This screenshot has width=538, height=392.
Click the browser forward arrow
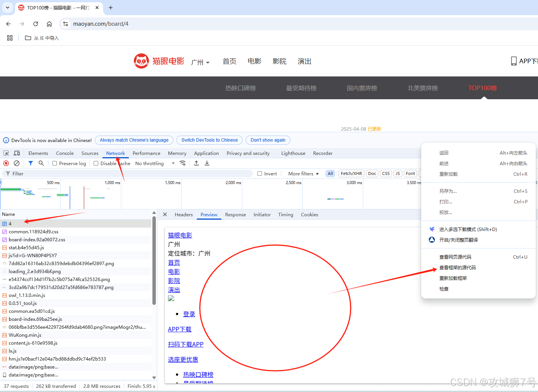22,24
